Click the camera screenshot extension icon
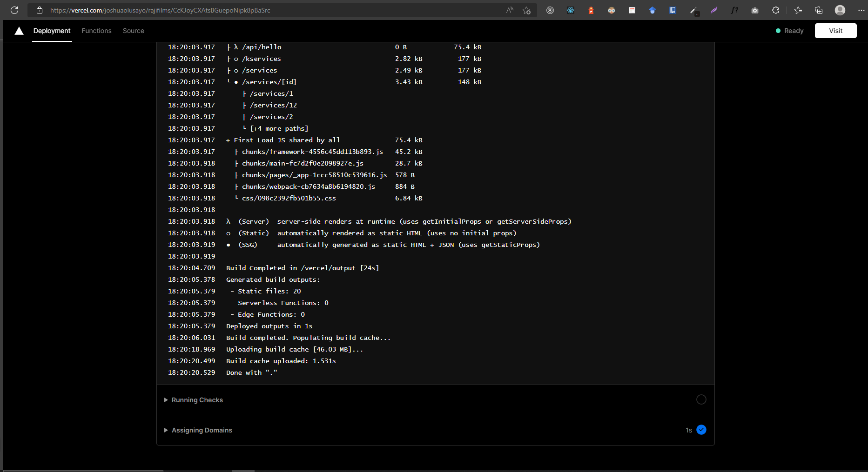Screen dimensions: 868x472 coord(755,10)
